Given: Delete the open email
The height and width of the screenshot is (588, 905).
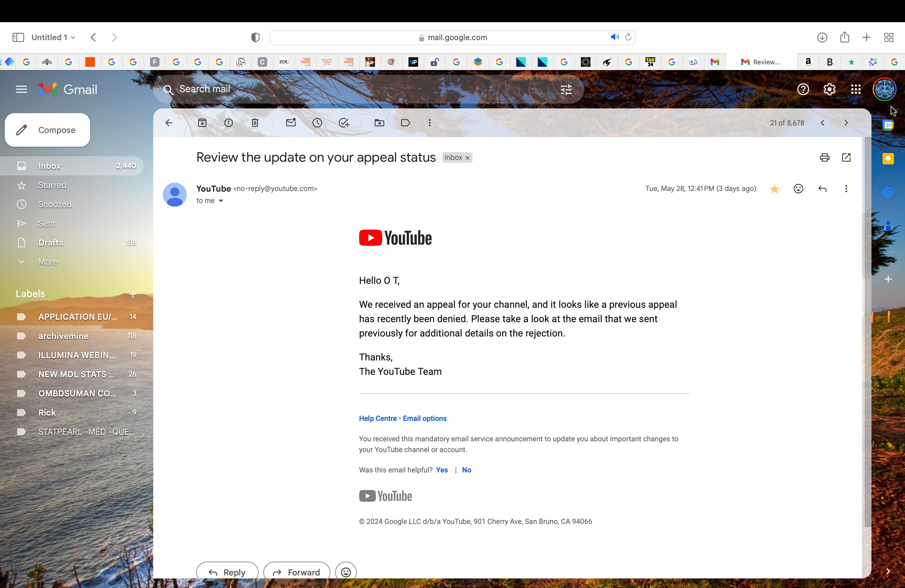Looking at the screenshot, I should point(254,122).
